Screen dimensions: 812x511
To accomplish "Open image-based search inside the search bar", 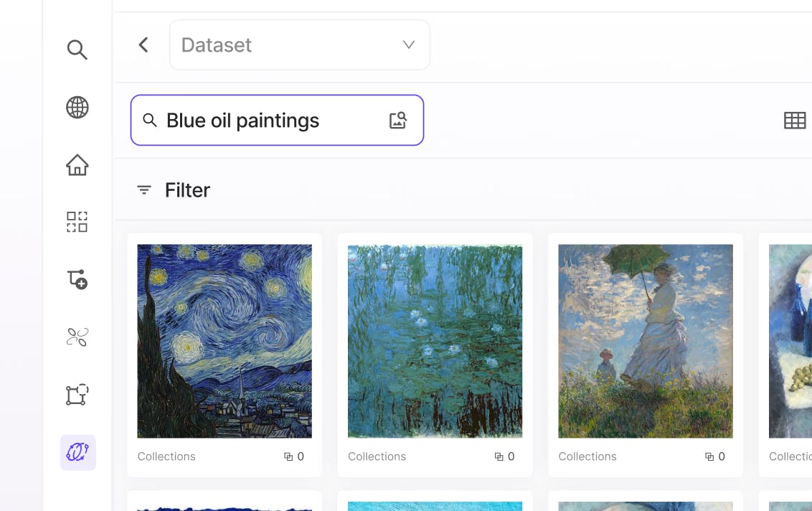I will tap(399, 120).
